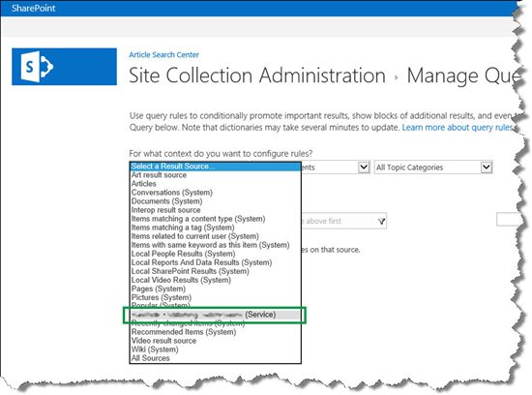Choose Articles result source
This screenshot has height=395, width=532.
click(x=215, y=184)
